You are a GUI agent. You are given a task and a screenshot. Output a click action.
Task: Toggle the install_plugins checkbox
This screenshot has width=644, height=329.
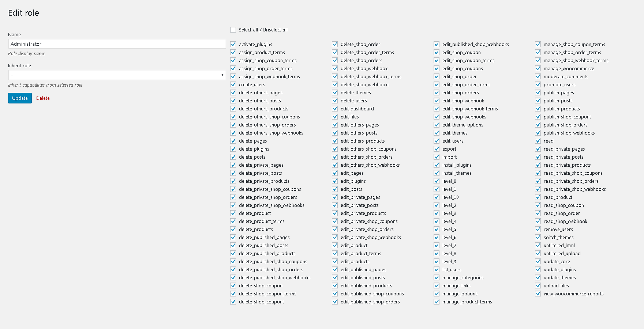coord(437,165)
